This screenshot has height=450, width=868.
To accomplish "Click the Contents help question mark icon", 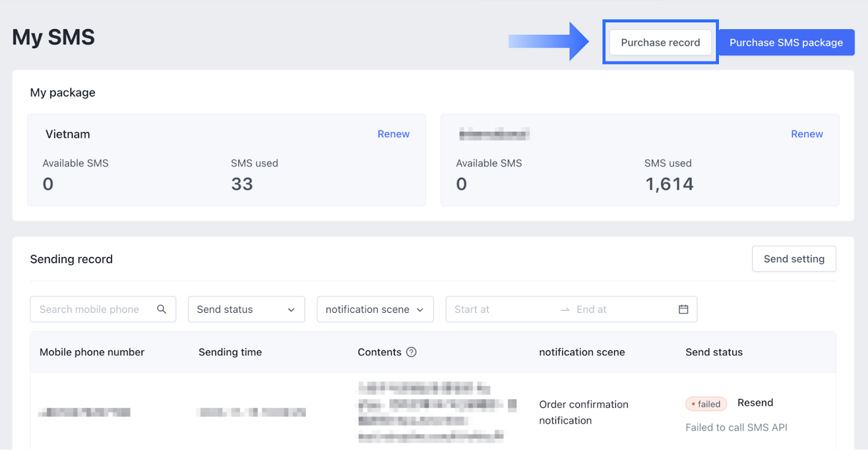I will 411,352.
